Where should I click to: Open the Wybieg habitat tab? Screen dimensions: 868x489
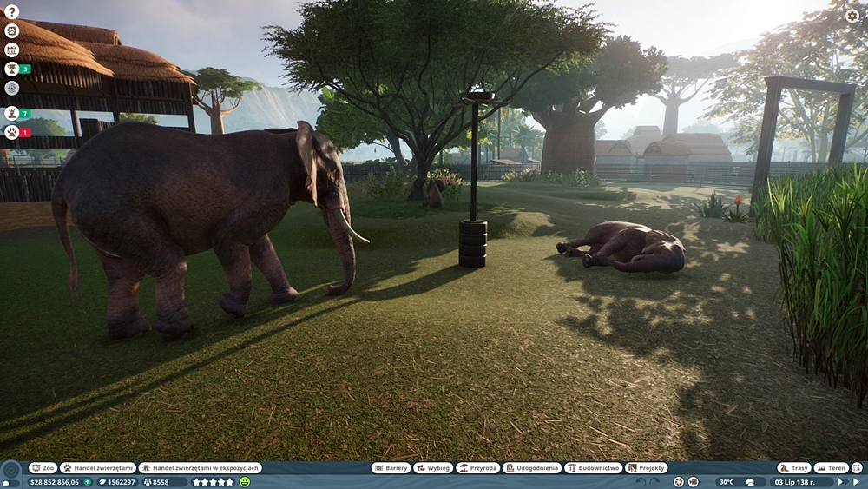click(x=433, y=468)
